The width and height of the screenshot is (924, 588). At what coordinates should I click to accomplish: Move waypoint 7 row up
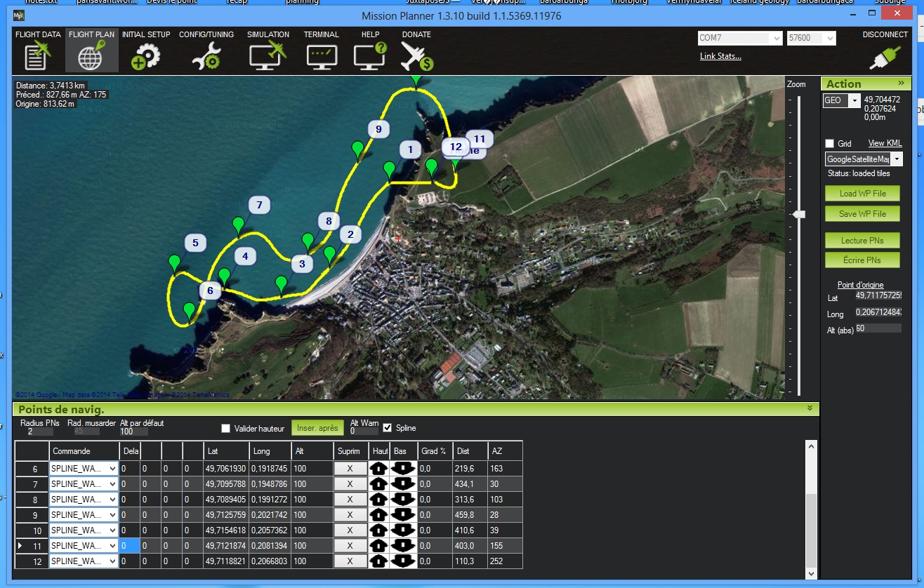coord(378,484)
